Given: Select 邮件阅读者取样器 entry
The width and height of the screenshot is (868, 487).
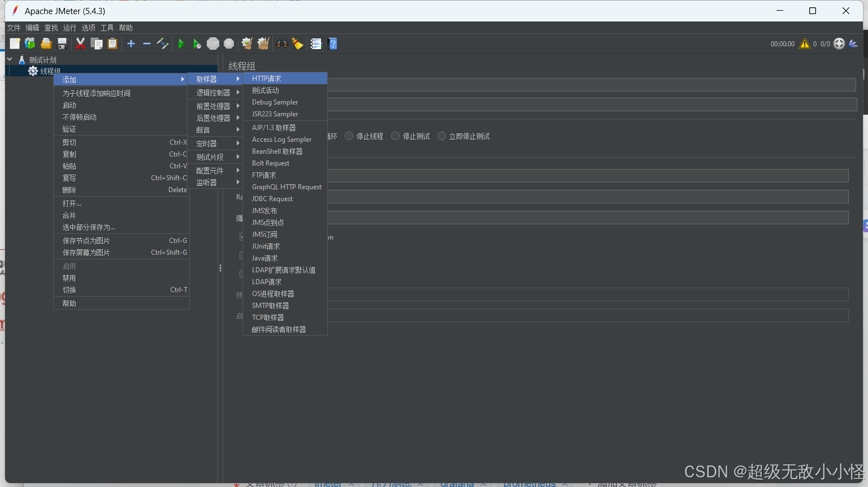Looking at the screenshot, I should click(285, 329).
